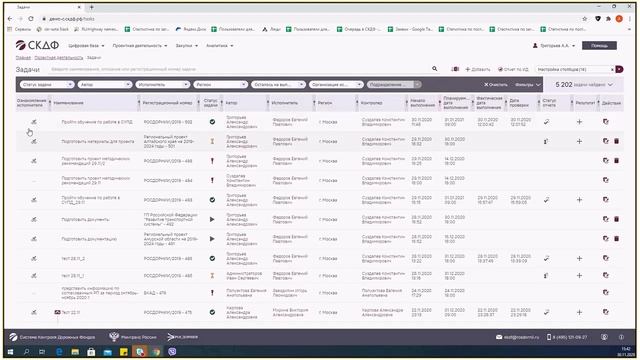
Task: Click into the task search input field
Action: [x=239, y=69]
